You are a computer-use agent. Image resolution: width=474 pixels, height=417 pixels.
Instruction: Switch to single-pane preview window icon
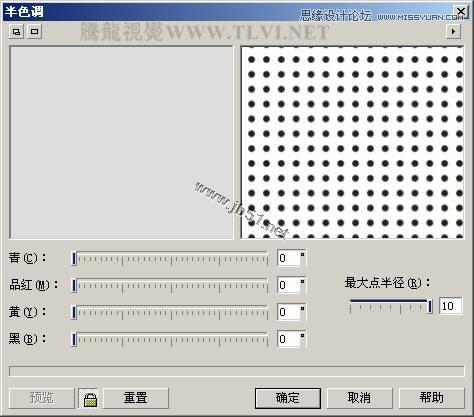34,32
